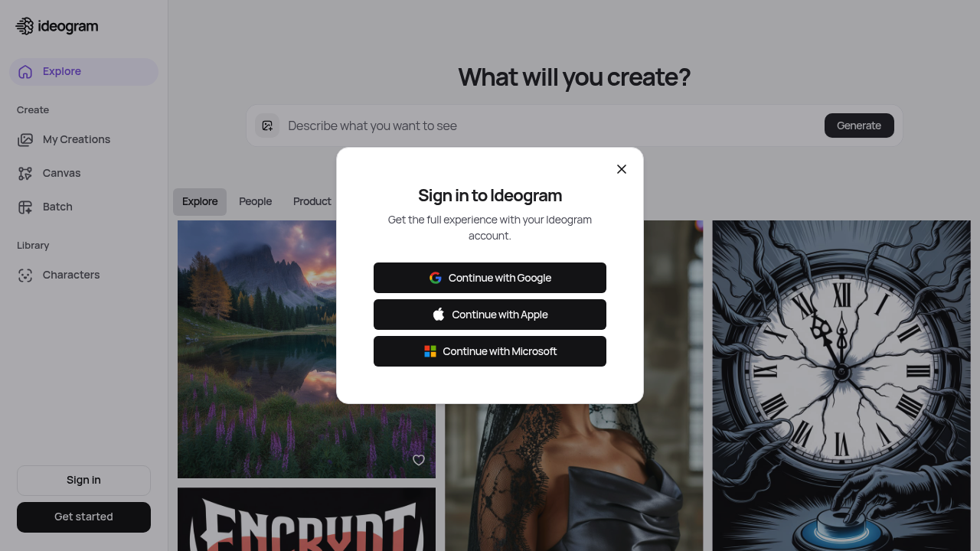The width and height of the screenshot is (980, 551).
Task: Click the image upload icon in prompt
Action: click(267, 126)
